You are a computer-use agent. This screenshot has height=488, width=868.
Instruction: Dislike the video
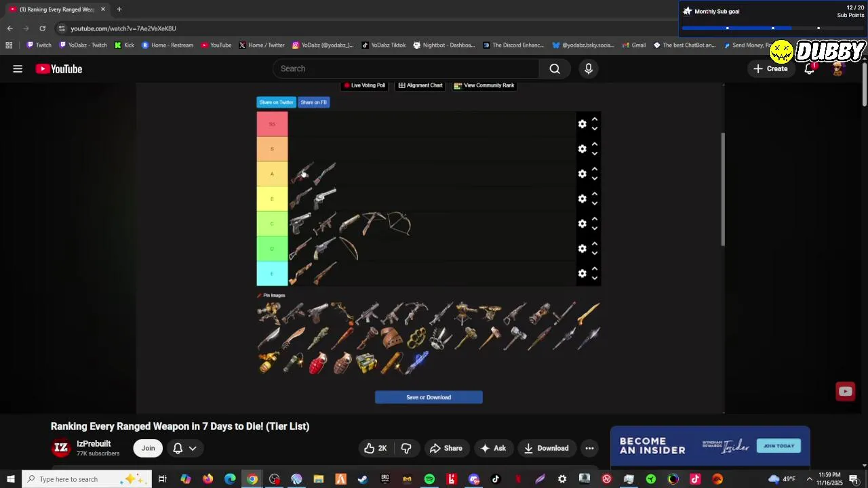point(406,448)
